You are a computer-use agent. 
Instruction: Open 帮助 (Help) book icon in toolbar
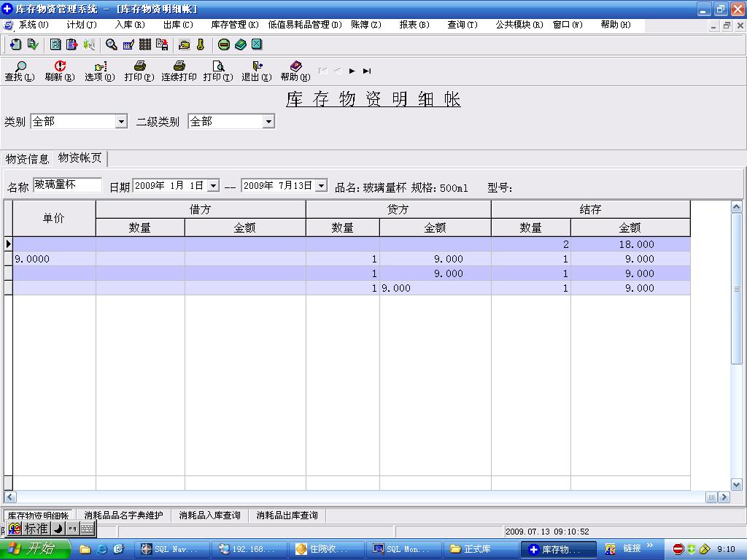click(295, 71)
